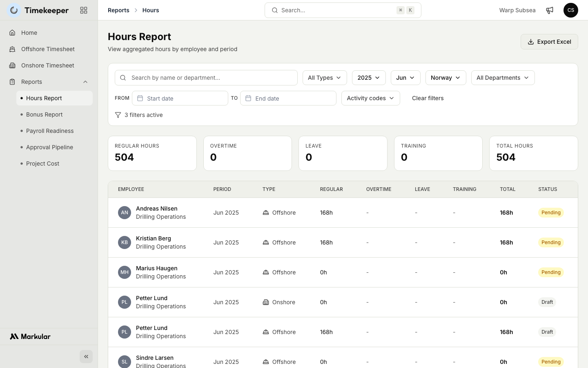Click Warp Subsea company name
This screenshot has height=368, width=588.
[517, 10]
